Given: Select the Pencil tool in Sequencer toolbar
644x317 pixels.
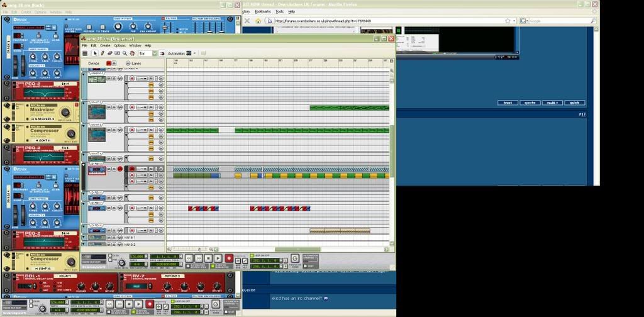Looking at the screenshot, I should (103, 53).
